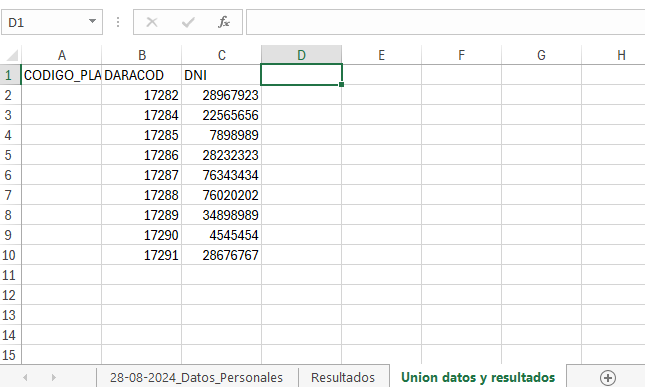Click cell with value 17282
Image resolution: width=645 pixels, height=387 pixels.
coord(142,95)
